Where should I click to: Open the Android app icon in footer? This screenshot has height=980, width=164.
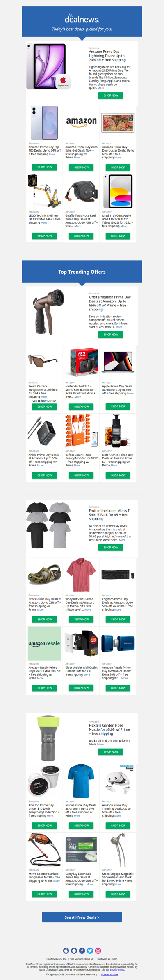click(x=74, y=951)
